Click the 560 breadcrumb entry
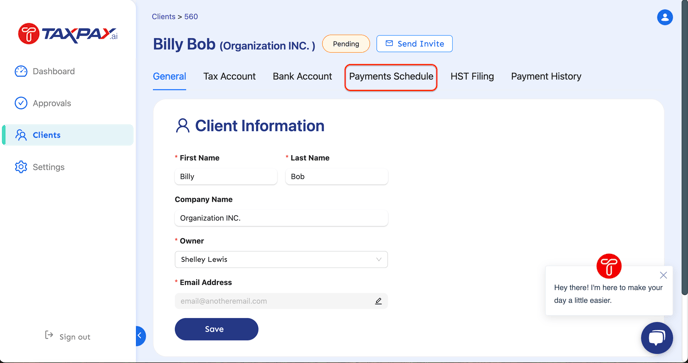The image size is (688, 363). pos(191,17)
